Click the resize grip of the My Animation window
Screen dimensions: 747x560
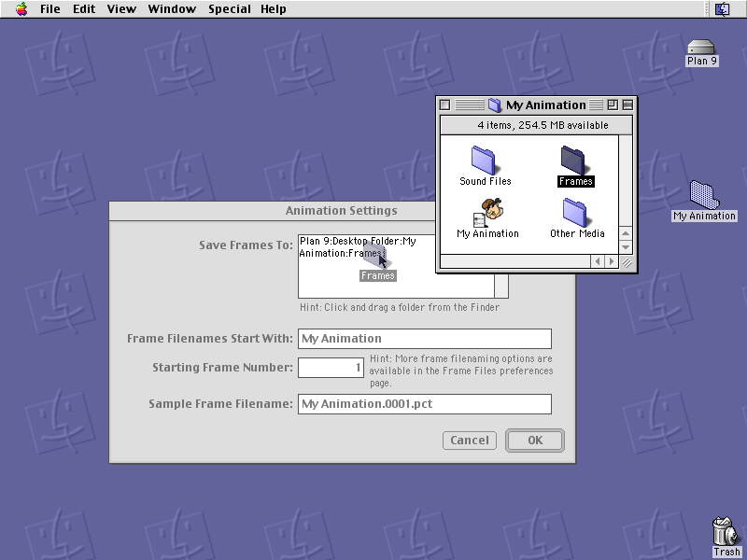pyautogui.click(x=627, y=262)
